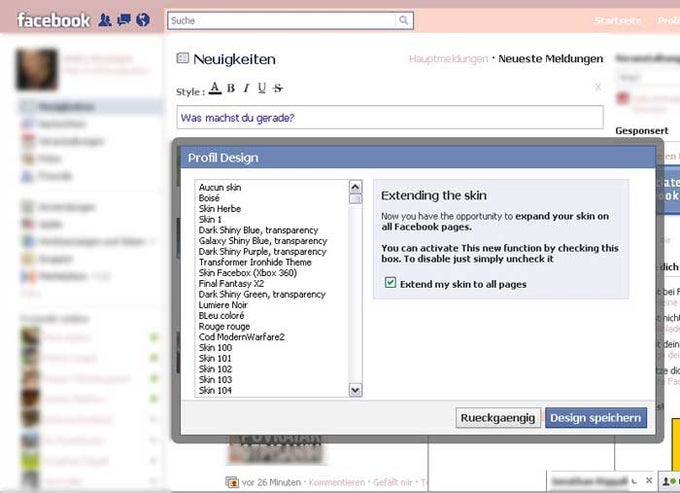Select 'Skin 104' in the list
Image resolution: width=680 pixels, height=493 pixels.
[x=215, y=390]
